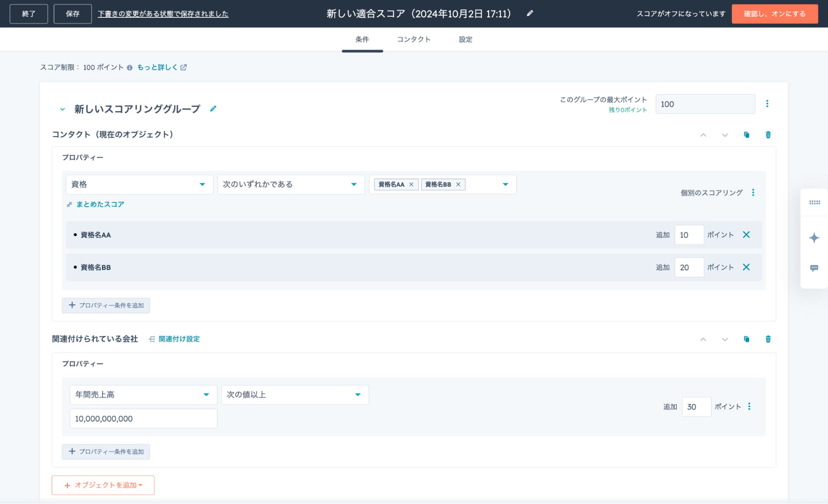Switch to the コンタクト tab
This screenshot has width=828, height=504.
point(414,39)
